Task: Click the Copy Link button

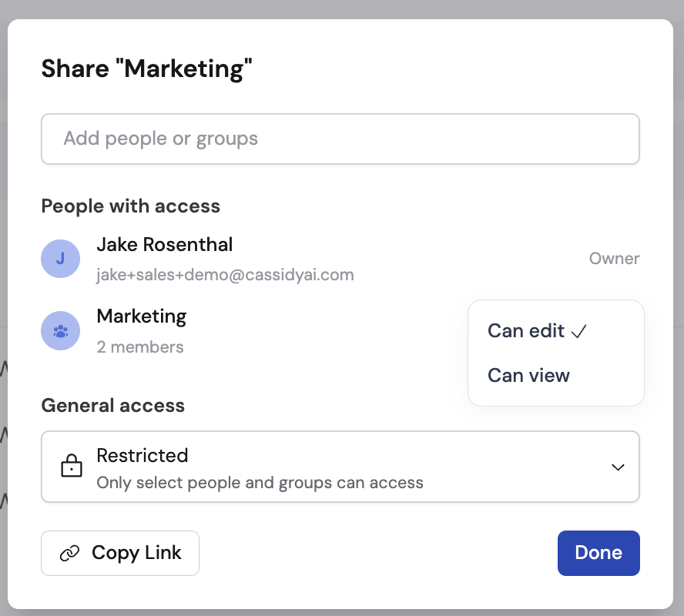Action: pyautogui.click(x=120, y=553)
